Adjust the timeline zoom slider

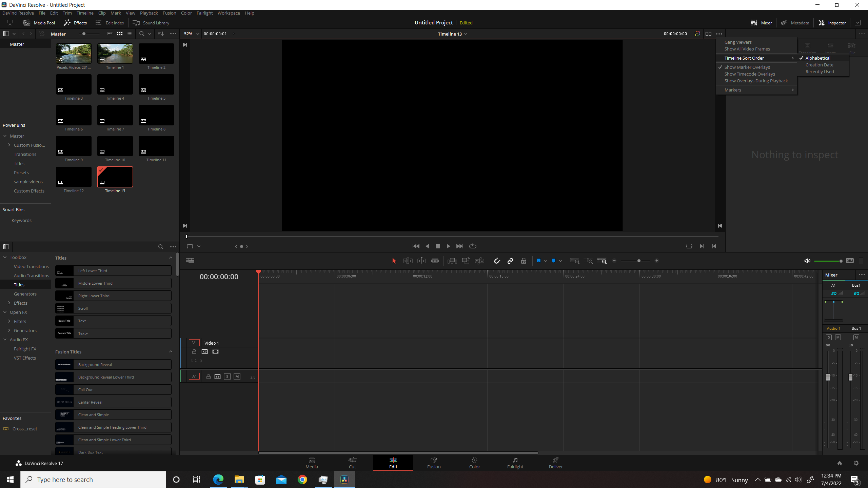point(639,261)
